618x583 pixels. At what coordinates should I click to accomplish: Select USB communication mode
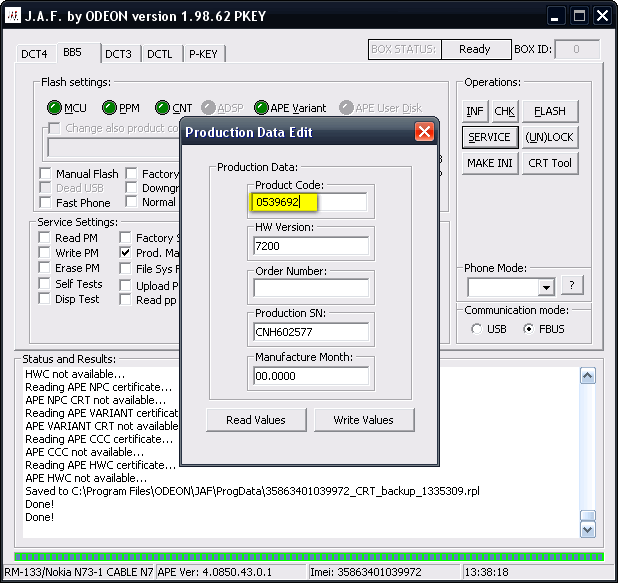click(477, 329)
